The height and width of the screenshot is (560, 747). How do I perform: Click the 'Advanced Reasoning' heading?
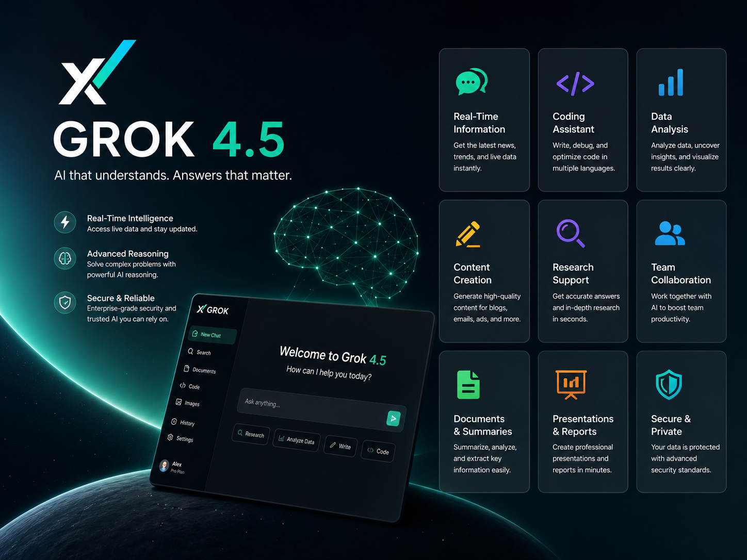128,254
